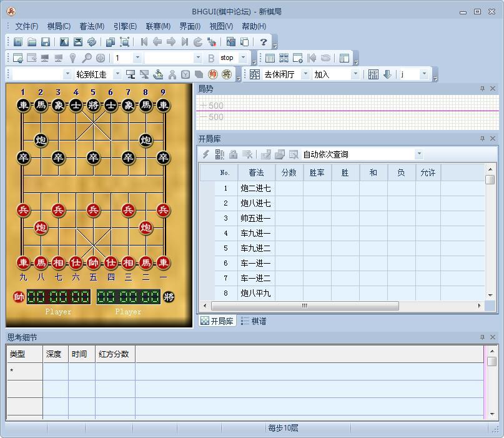The width and height of the screenshot is (504, 438).
Task: Open the 引擎(E) menu
Action: click(125, 26)
